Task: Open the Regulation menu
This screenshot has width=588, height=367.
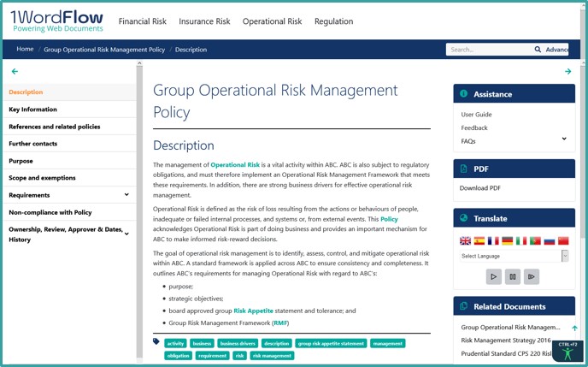Action: coord(334,21)
